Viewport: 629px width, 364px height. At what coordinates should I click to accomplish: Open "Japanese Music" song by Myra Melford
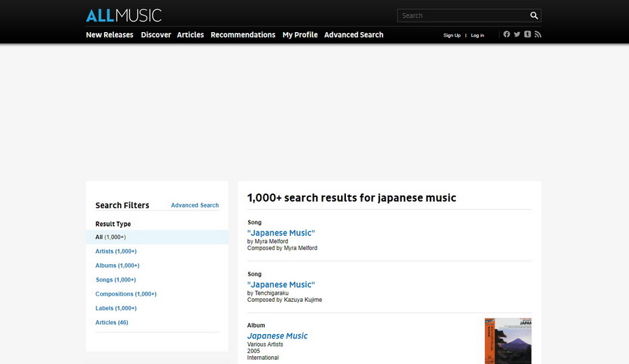[281, 233]
